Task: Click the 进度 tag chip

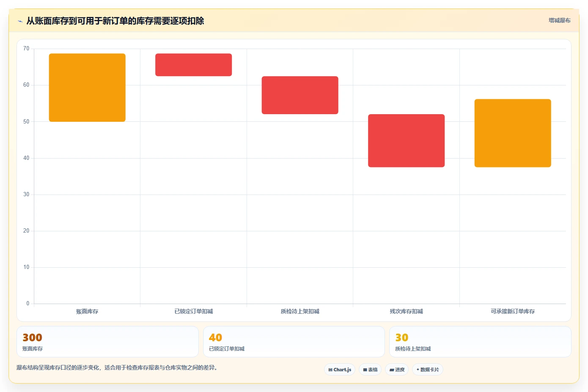Action: point(397,370)
